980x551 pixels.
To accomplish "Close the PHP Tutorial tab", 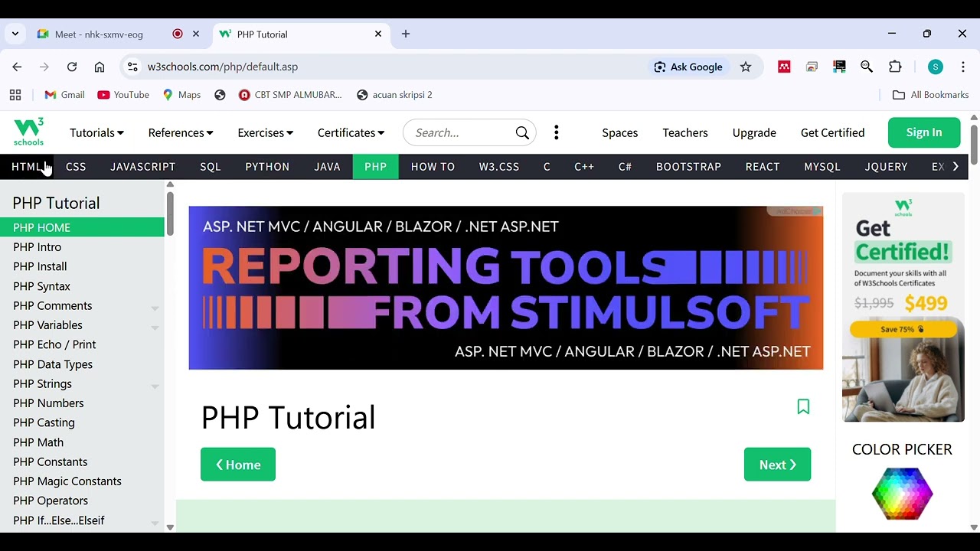I will click(x=378, y=34).
